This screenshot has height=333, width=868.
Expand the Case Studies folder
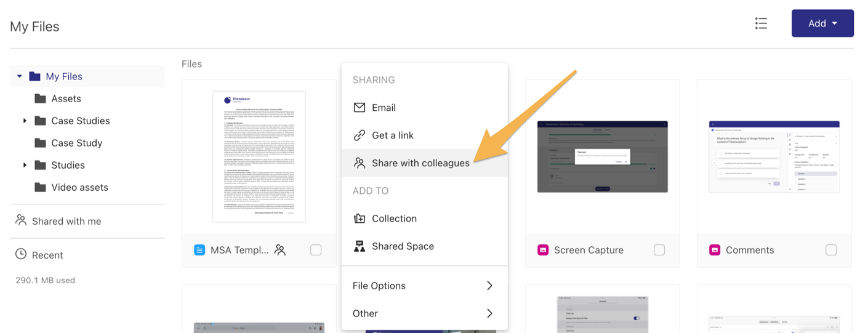[x=25, y=121]
